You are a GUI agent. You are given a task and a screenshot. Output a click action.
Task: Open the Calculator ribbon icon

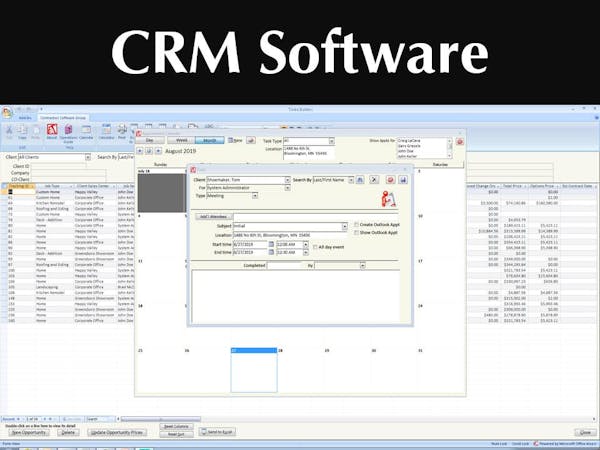pos(106,129)
